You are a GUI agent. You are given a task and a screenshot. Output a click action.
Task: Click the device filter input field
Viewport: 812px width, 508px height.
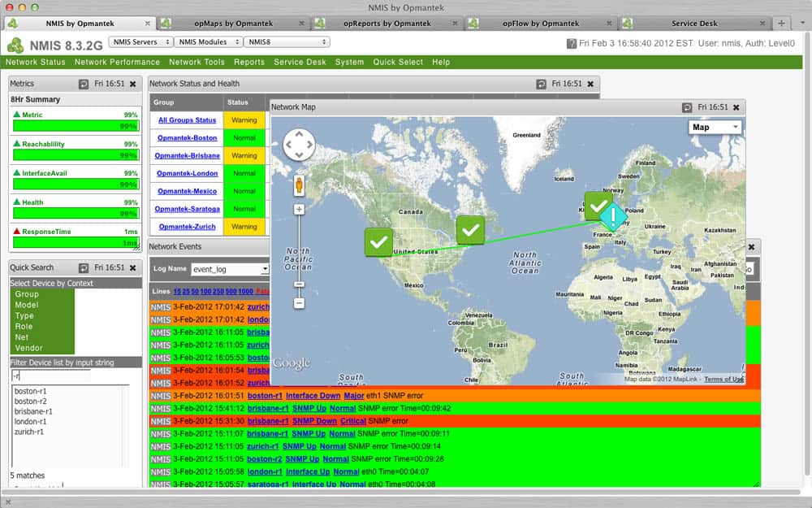point(50,376)
